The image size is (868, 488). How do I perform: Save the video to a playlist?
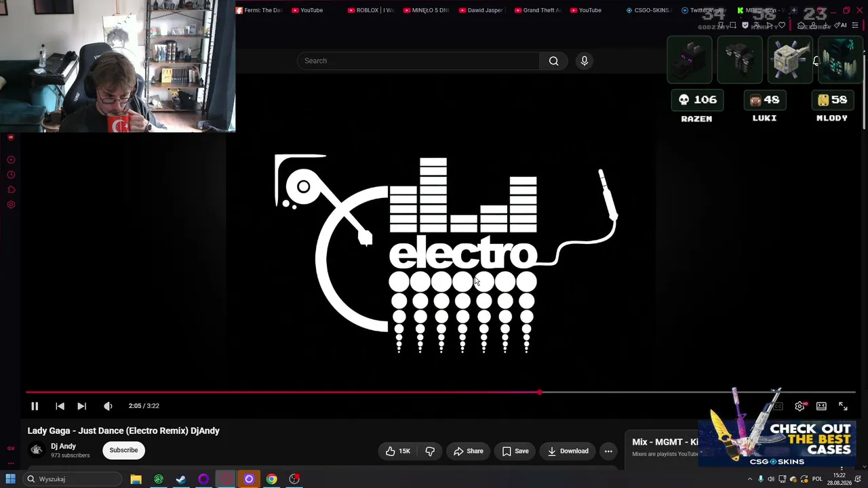[x=515, y=451]
